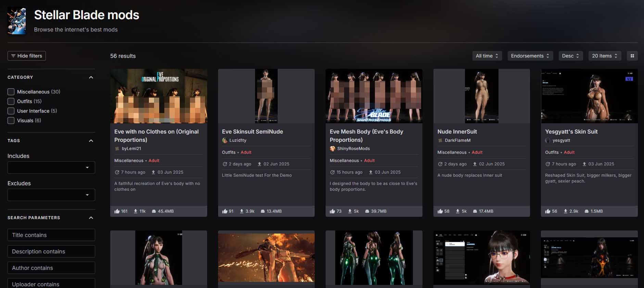Collapse the Search Parameters section
644x288 pixels.
click(x=91, y=218)
